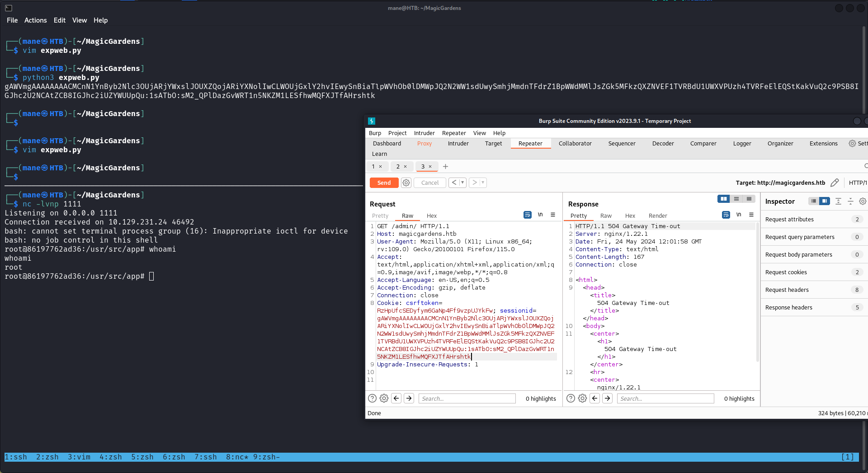The height and width of the screenshot is (473, 868).
Task: Open Response search settings gear
Action: click(x=582, y=398)
